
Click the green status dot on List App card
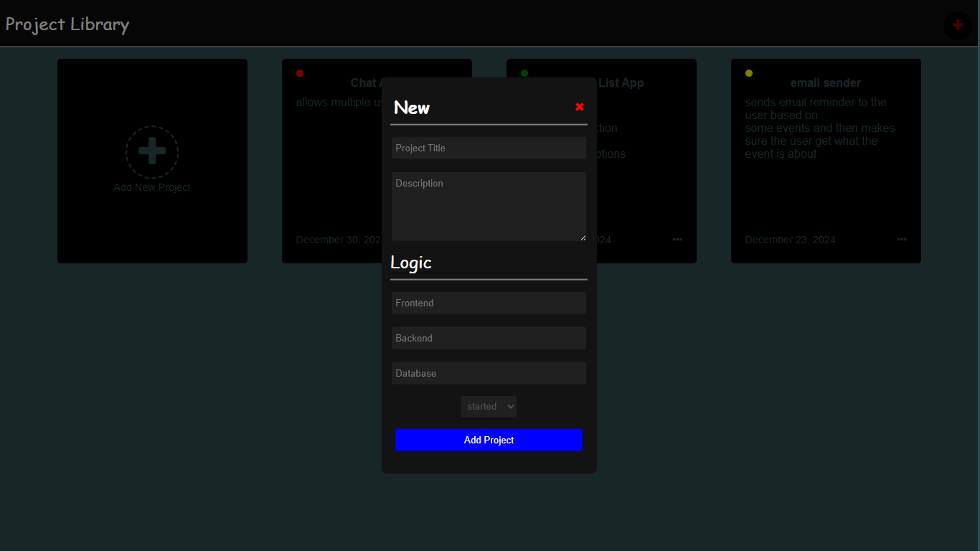[x=524, y=73]
